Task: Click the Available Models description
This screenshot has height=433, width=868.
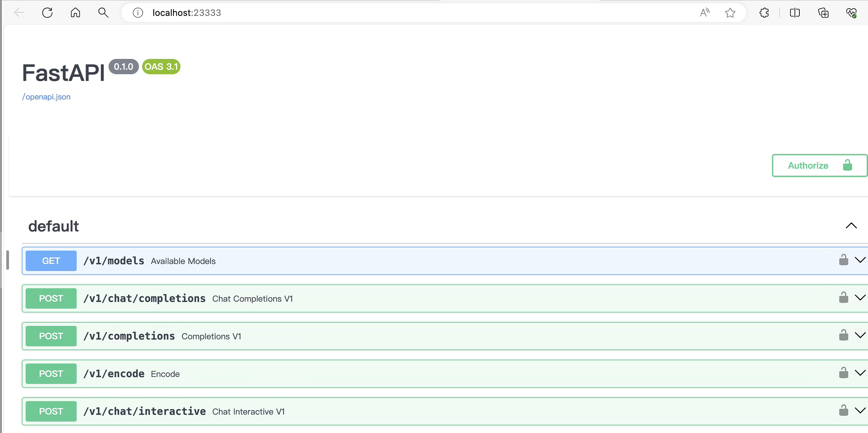Action: tap(183, 261)
